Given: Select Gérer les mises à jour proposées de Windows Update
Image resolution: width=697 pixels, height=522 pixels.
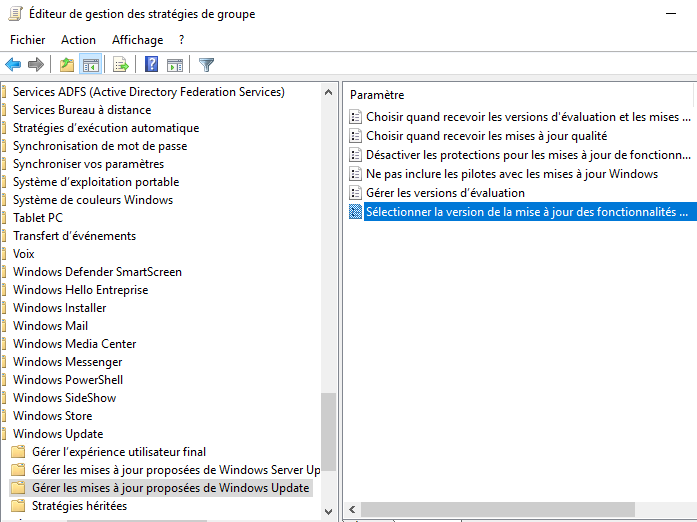Looking at the screenshot, I should click(x=170, y=488).
